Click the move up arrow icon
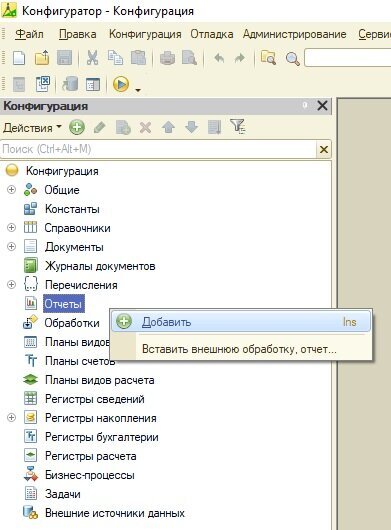 point(168,128)
